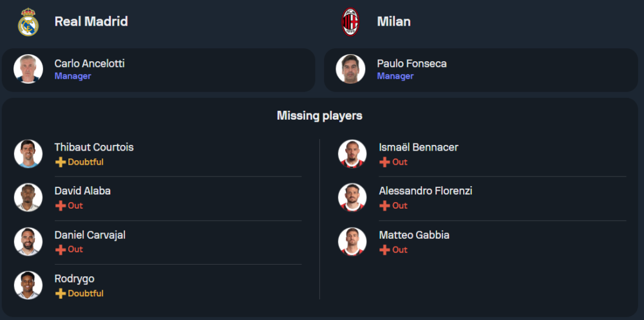Select Matteo Gabbia's player avatar

[352, 241]
